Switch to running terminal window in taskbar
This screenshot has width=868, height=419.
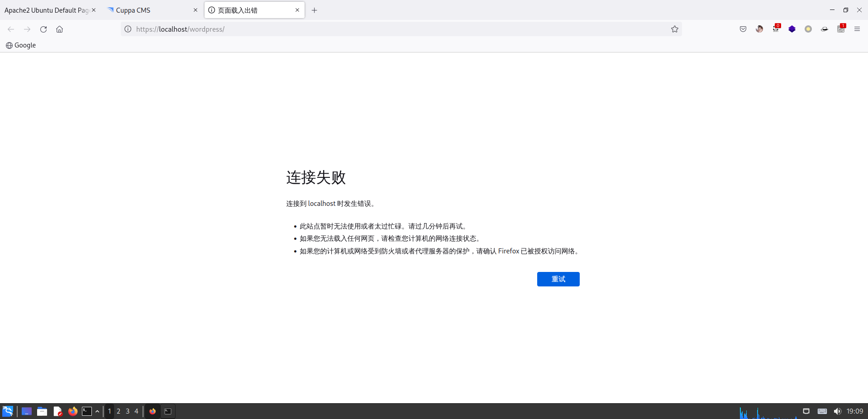pyautogui.click(x=168, y=411)
